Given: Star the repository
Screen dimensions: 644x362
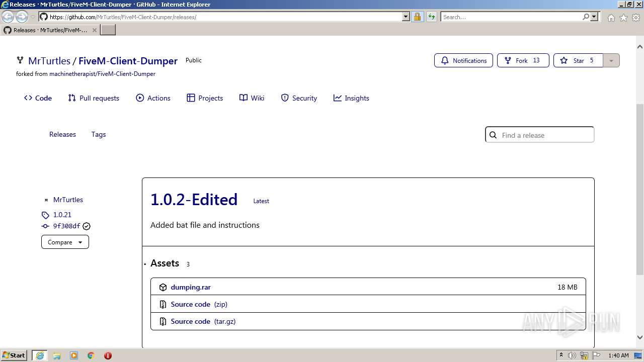Looking at the screenshot, I should pyautogui.click(x=578, y=60).
